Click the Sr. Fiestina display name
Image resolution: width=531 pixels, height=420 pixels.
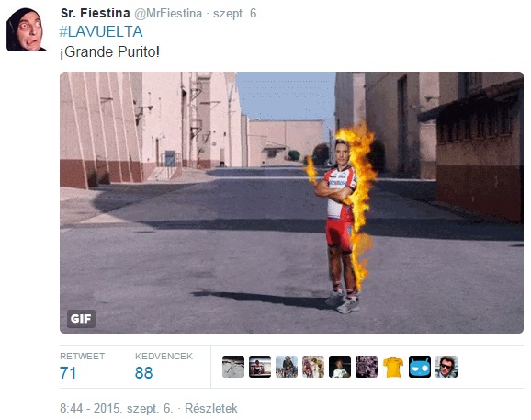[96, 13]
